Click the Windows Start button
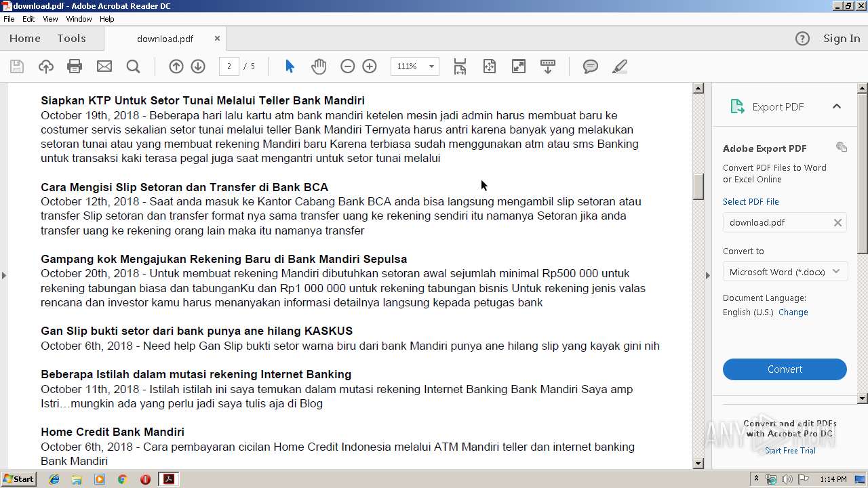 point(19,479)
